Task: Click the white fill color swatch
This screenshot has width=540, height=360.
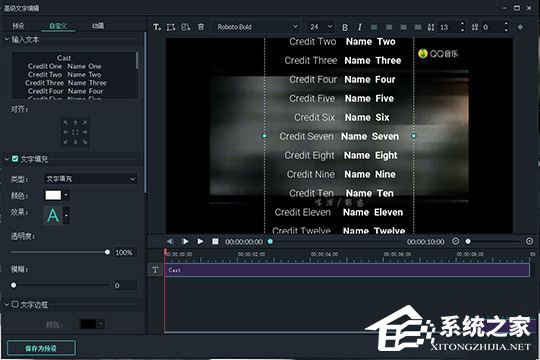Action: [x=53, y=195]
